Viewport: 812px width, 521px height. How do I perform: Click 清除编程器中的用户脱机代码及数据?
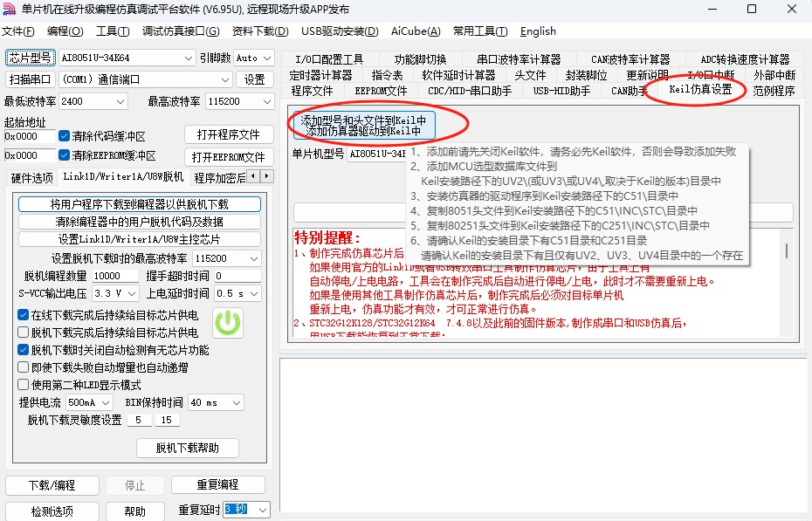[140, 222]
